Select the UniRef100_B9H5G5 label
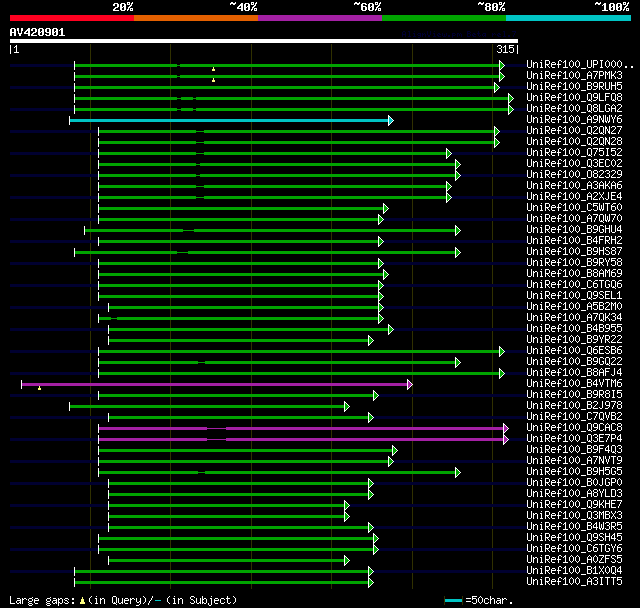 click(574, 472)
